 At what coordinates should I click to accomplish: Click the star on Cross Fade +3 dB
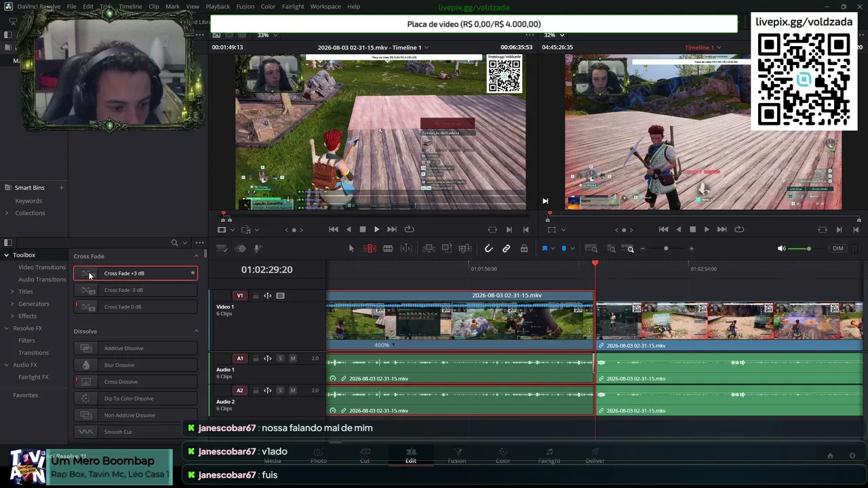pos(193,273)
